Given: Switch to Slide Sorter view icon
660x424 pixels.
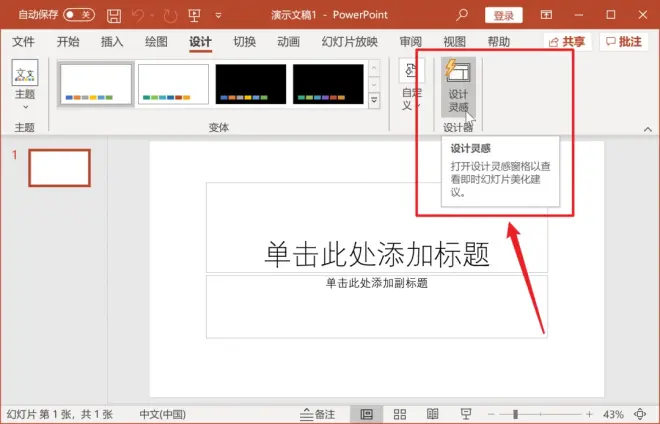Looking at the screenshot, I should pos(400,414).
